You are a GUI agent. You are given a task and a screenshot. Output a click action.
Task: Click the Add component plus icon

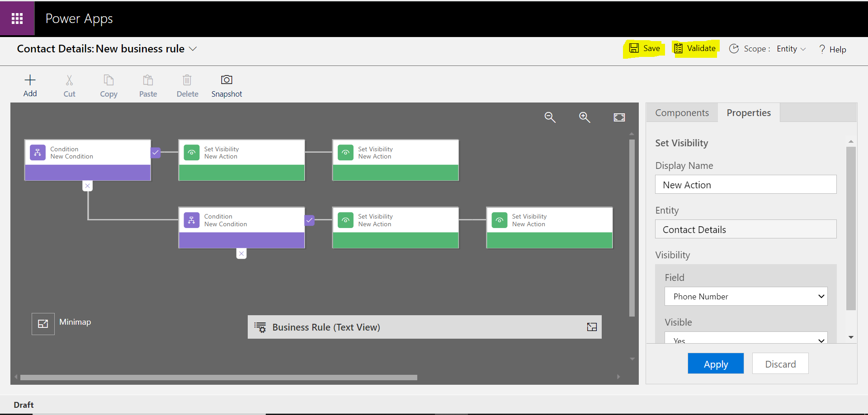point(30,80)
